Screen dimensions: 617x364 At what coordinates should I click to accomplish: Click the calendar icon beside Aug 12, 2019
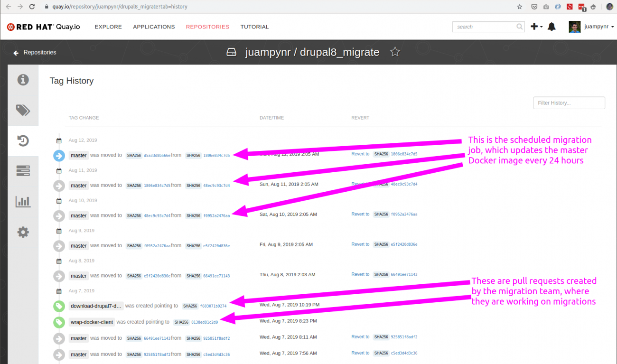59,140
